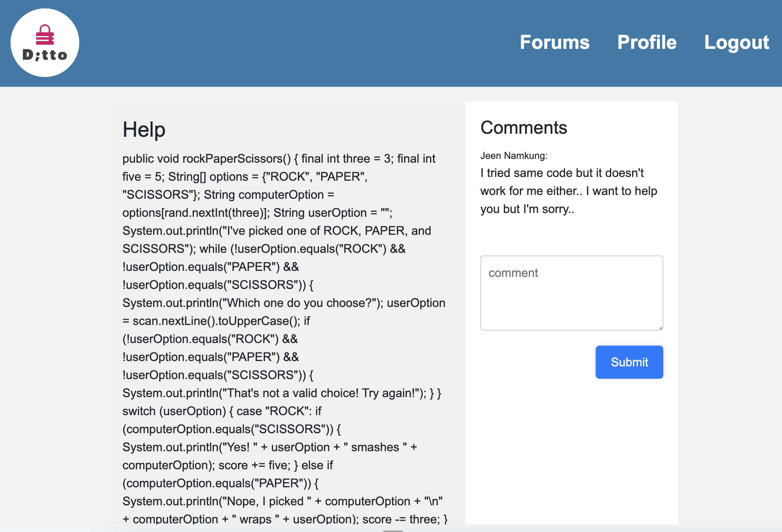Go to the Profile page
Viewport: 782px width, 532px height.
[647, 42]
